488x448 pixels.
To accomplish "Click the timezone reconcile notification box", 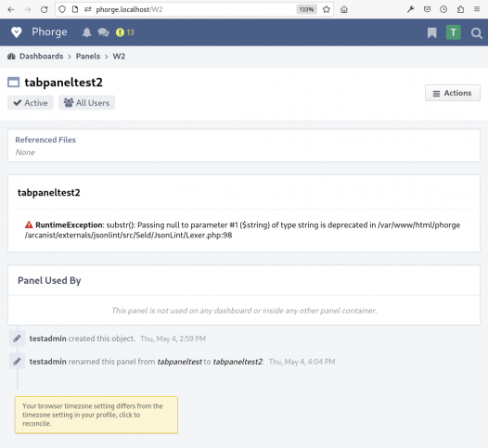I will 96,415.
